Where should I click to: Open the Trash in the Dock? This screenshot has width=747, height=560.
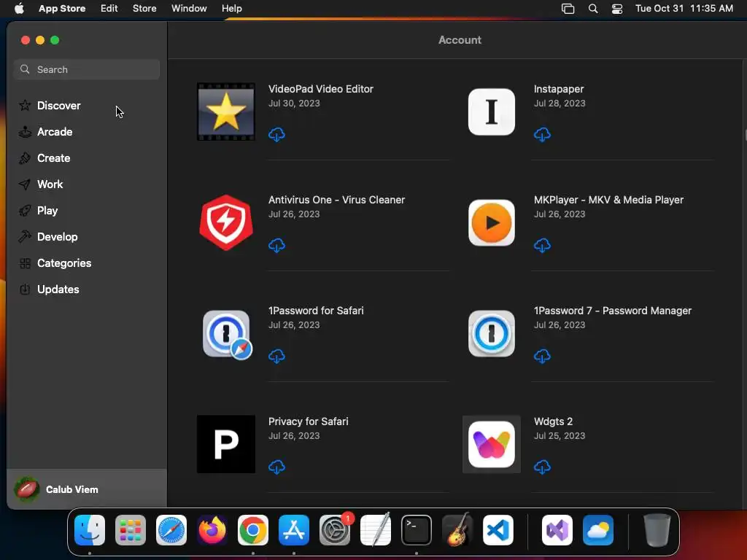(x=657, y=530)
